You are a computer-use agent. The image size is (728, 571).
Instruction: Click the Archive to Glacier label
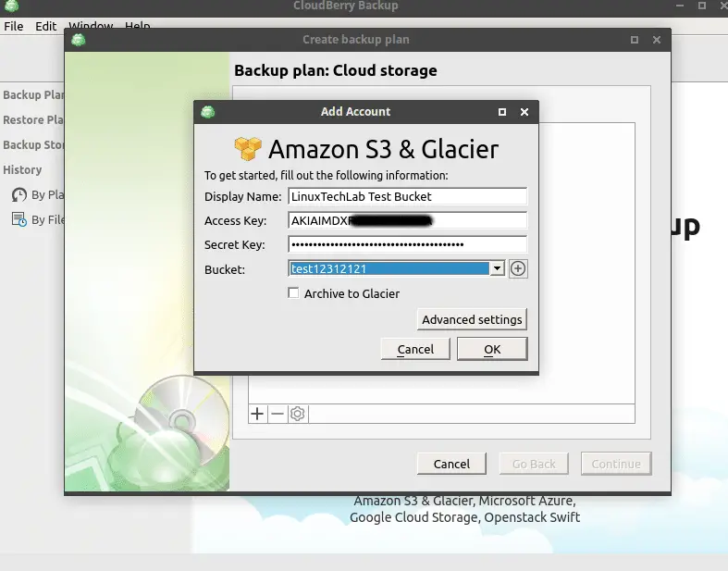pyautogui.click(x=352, y=293)
